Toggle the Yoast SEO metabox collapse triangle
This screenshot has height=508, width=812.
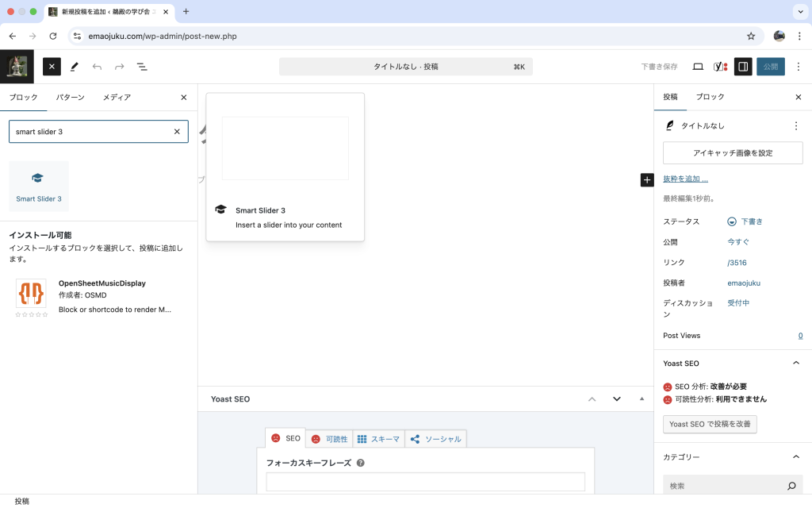click(642, 399)
